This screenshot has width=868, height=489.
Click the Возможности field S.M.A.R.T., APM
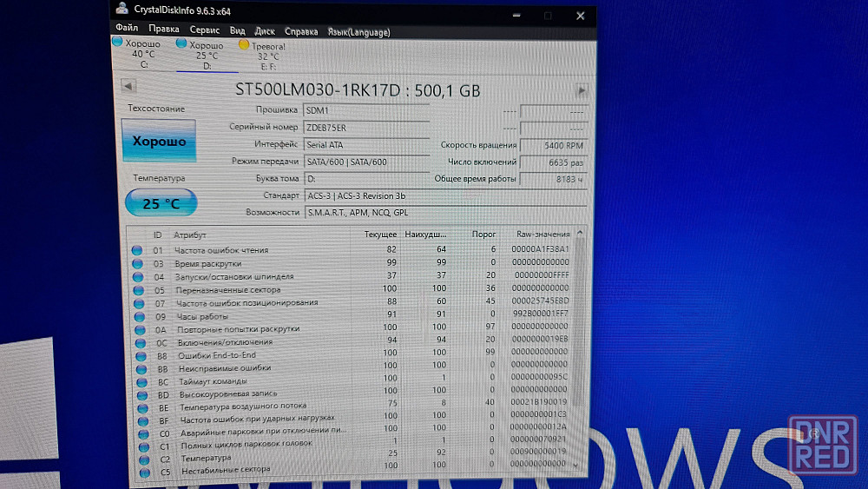coord(445,213)
